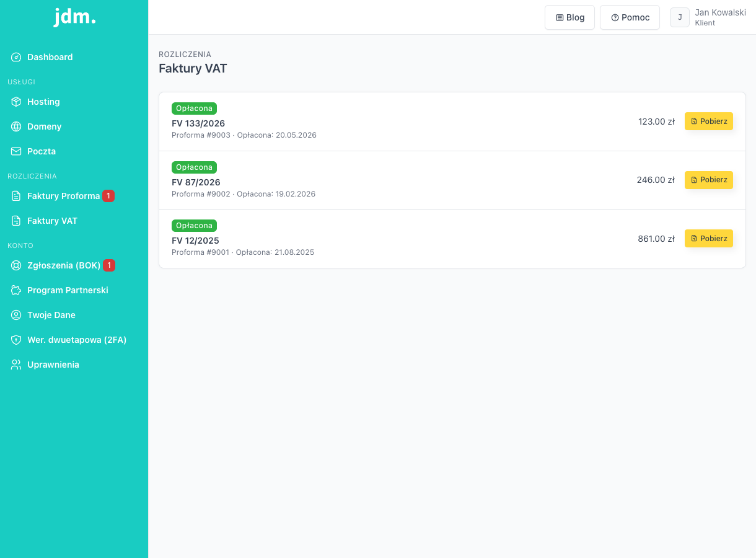756x558 pixels.
Task: Click the Poczta envelope icon
Action: point(16,151)
